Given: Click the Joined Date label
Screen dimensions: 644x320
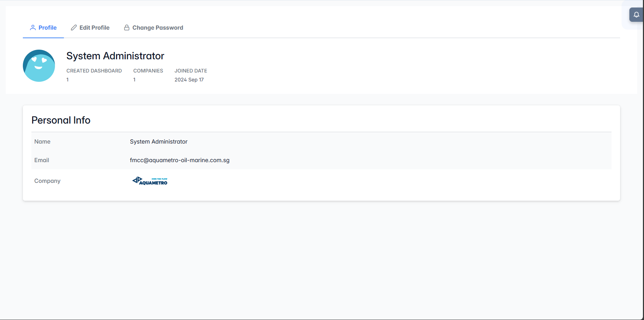Looking at the screenshot, I should pyautogui.click(x=191, y=71).
